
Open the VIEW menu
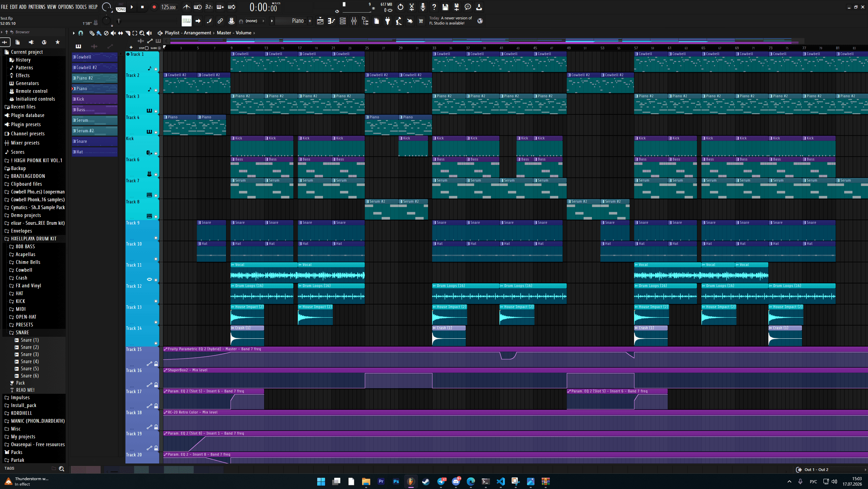[52, 7]
